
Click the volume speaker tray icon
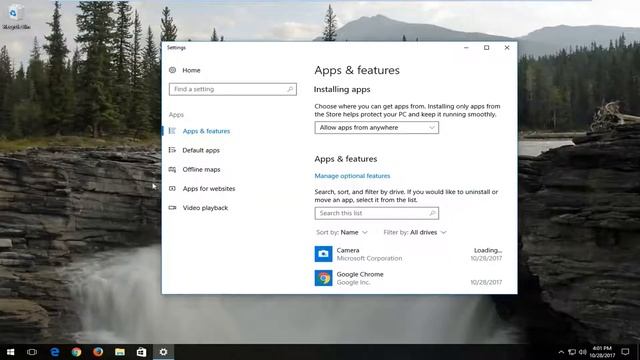pyautogui.click(x=582, y=352)
